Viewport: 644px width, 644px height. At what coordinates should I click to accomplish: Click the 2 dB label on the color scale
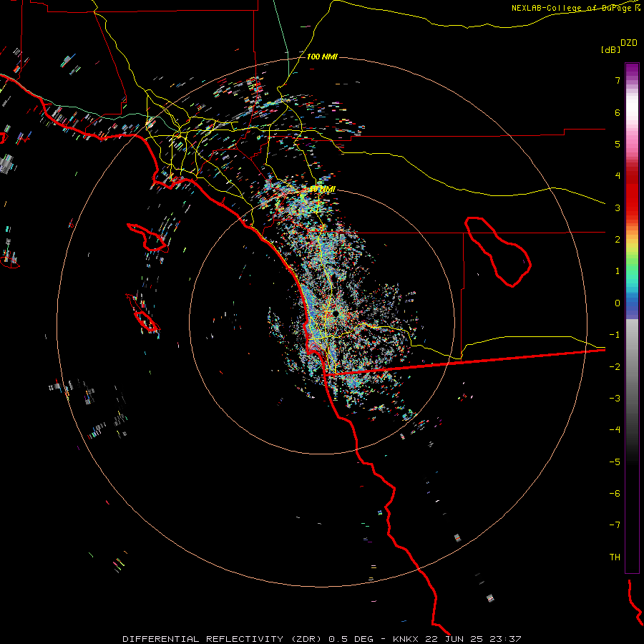618,240
